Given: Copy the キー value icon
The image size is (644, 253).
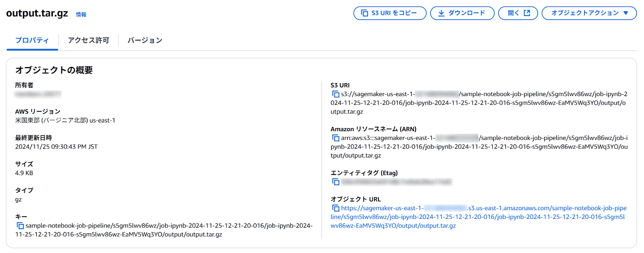Looking at the screenshot, I should point(20,226).
